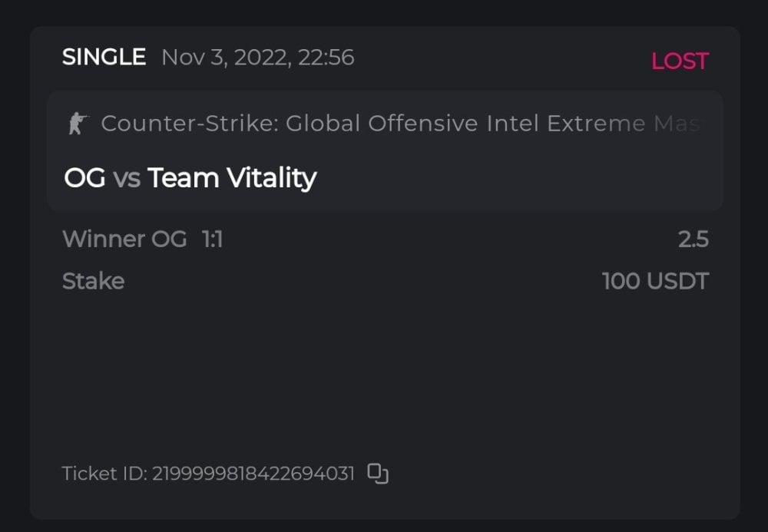Click the 'vs' separator between the teams

click(127, 179)
